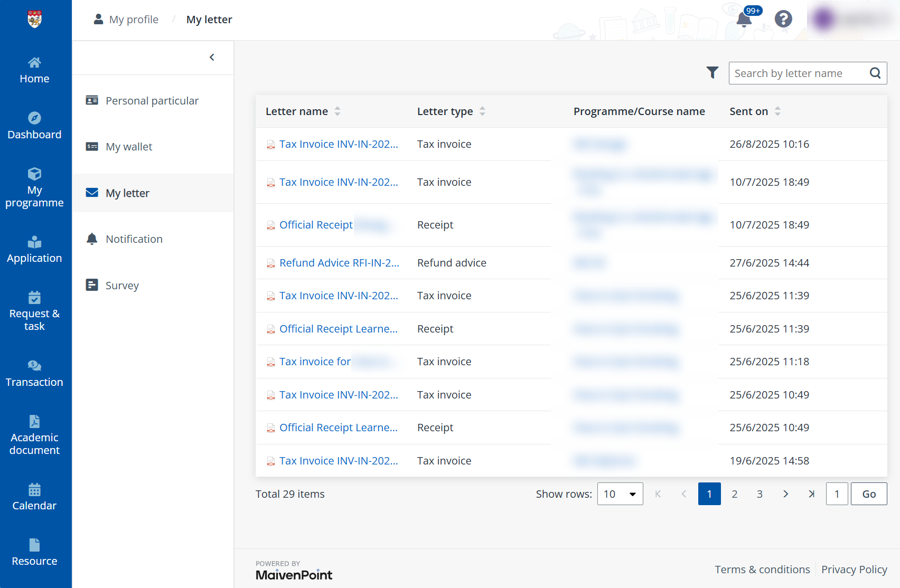Open Transaction from the sidebar

[x=34, y=373]
